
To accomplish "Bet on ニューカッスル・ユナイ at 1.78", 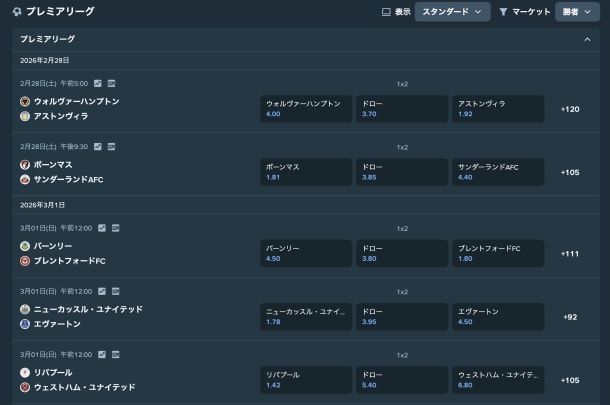I will tap(306, 317).
